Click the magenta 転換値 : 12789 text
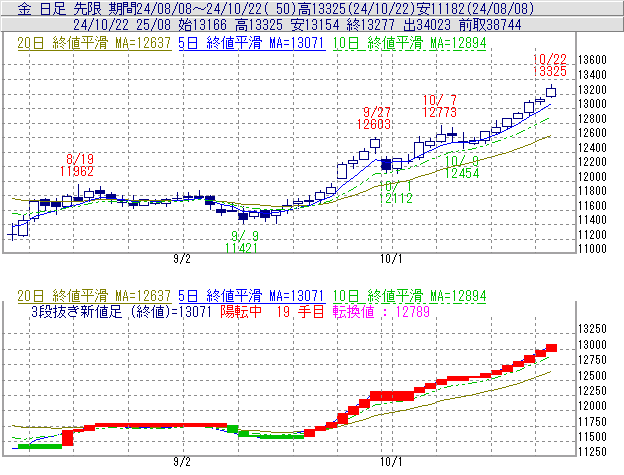The image size is (624, 475). [382, 311]
